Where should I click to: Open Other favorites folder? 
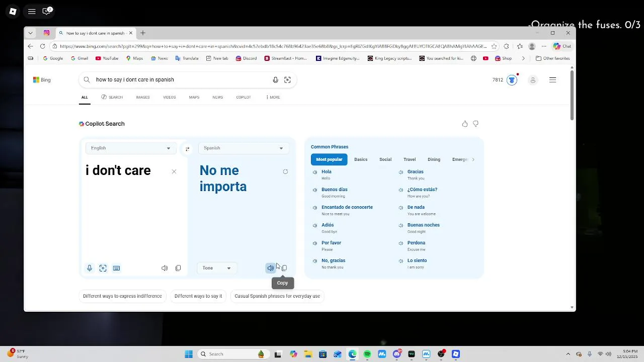[x=552, y=58]
